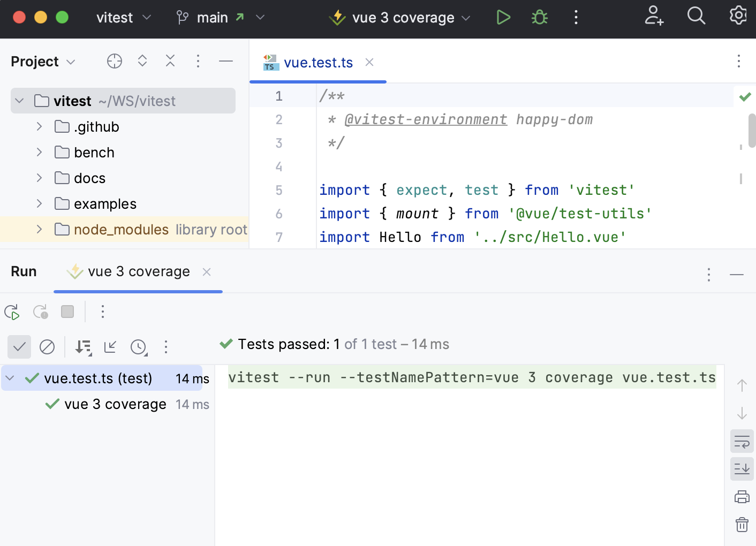The image size is (756, 546).
Task: Rerun failed tests button
Action: [41, 312]
